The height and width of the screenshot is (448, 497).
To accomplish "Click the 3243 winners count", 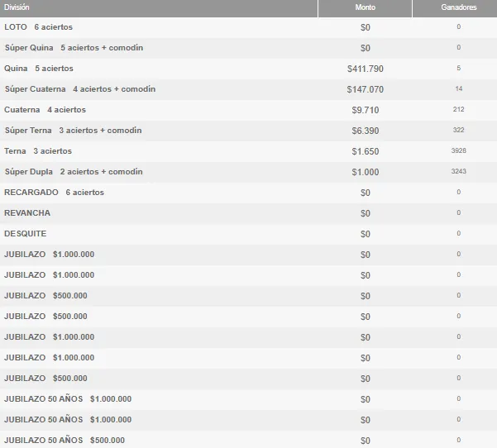I will click(458, 172).
